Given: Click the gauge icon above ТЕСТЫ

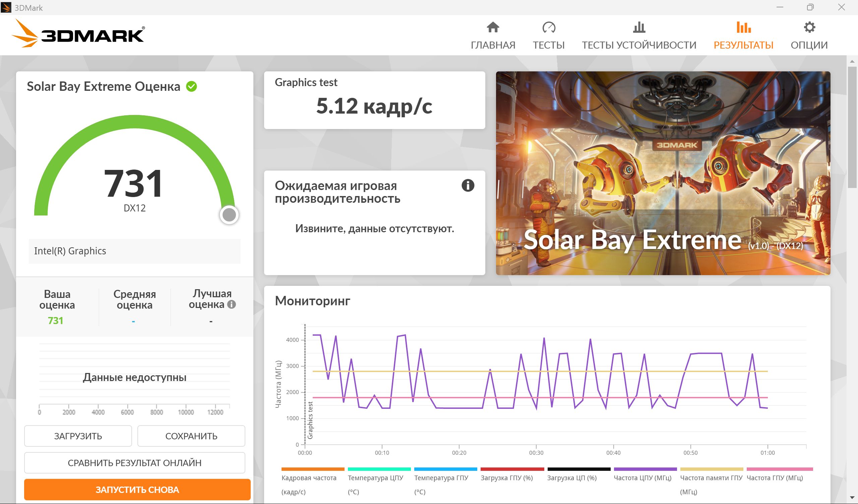Looking at the screenshot, I should pos(549,27).
